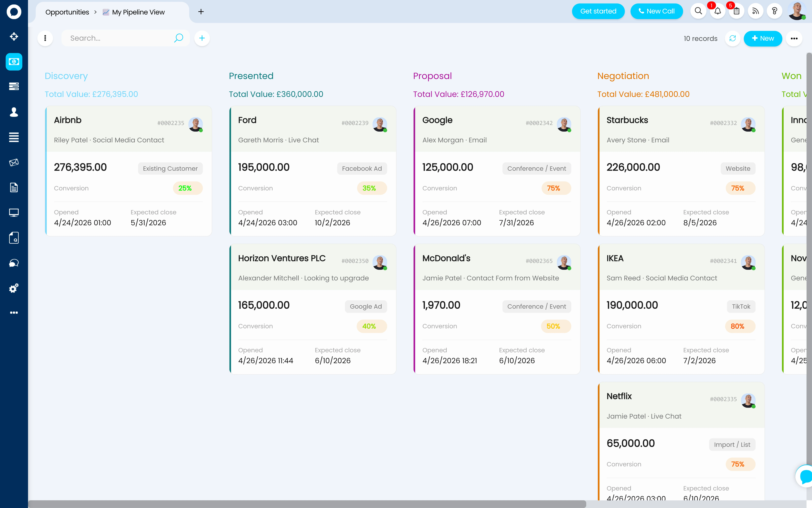Image resolution: width=812 pixels, height=508 pixels.
Task: Click the Get started button
Action: point(598,11)
